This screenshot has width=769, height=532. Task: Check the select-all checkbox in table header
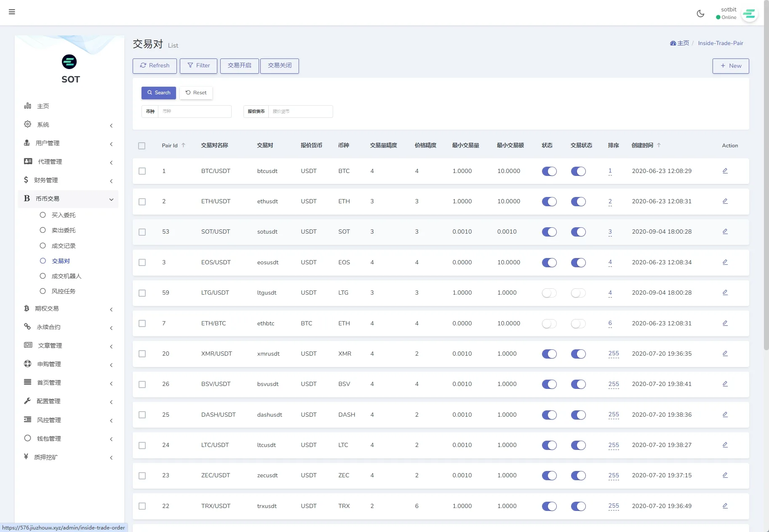pyautogui.click(x=142, y=146)
